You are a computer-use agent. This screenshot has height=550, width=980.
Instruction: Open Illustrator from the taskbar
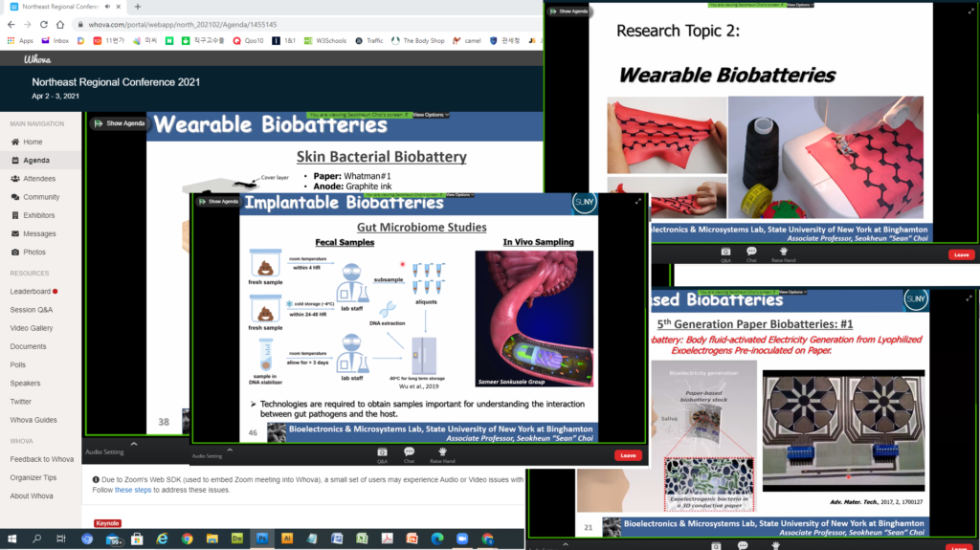pos(287,539)
